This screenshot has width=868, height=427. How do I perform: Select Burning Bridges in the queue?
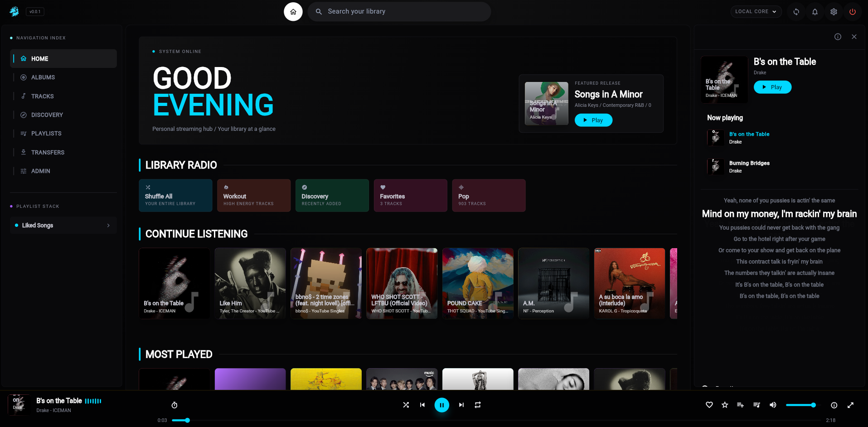tap(780, 167)
